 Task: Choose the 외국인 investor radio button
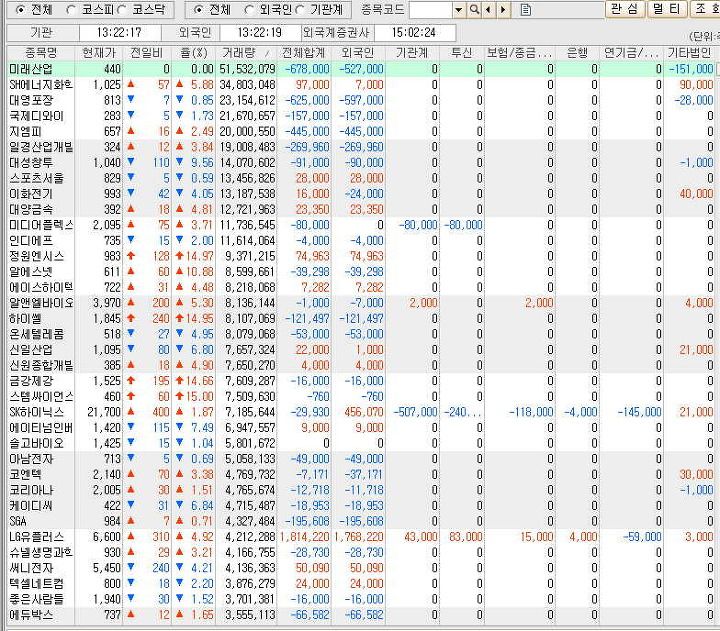point(249,10)
